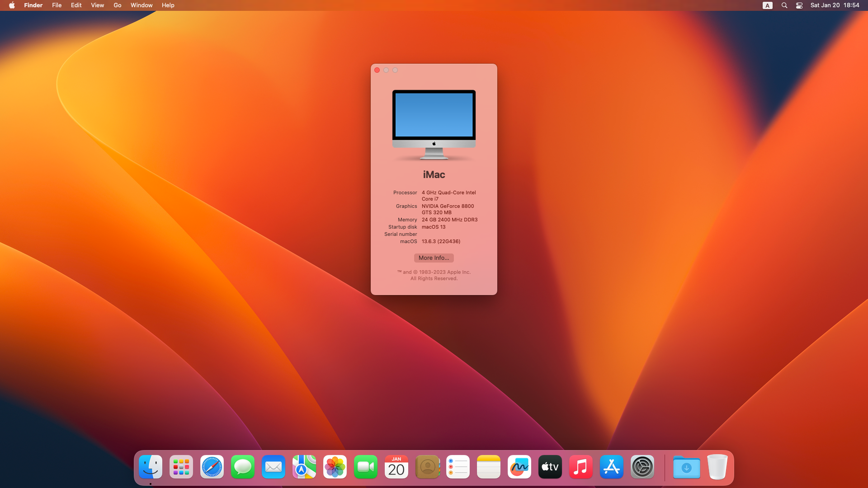
Task: Click the calendar date display
Action: pos(396,467)
